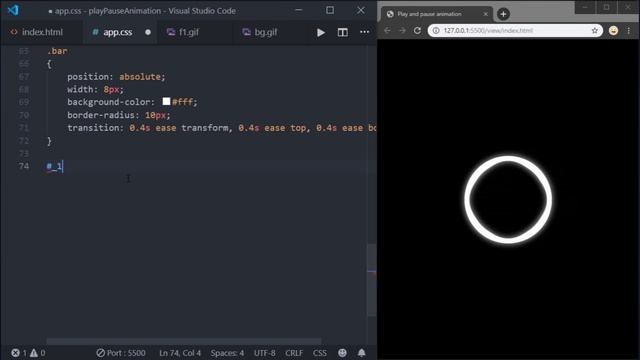This screenshot has height=360, width=640.
Task: Select the Play and pause animation browser tab
Action: 436,14
